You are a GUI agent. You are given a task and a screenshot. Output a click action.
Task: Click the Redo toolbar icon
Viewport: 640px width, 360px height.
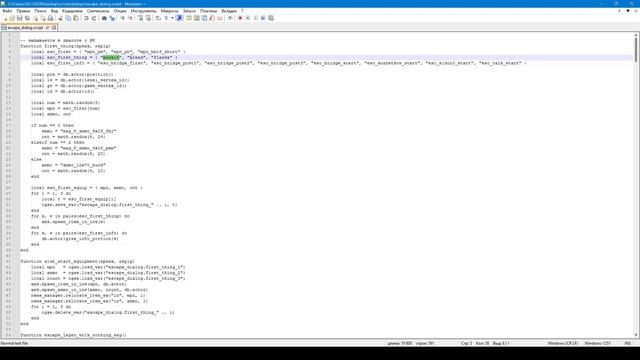point(94,18)
